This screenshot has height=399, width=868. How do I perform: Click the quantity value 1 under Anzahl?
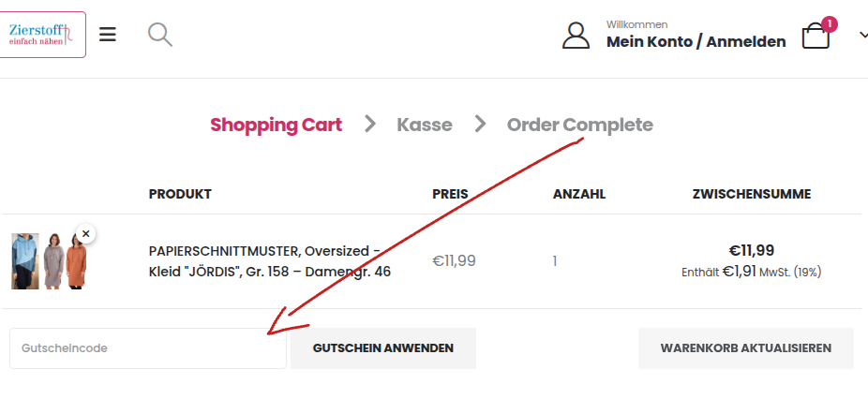click(555, 261)
